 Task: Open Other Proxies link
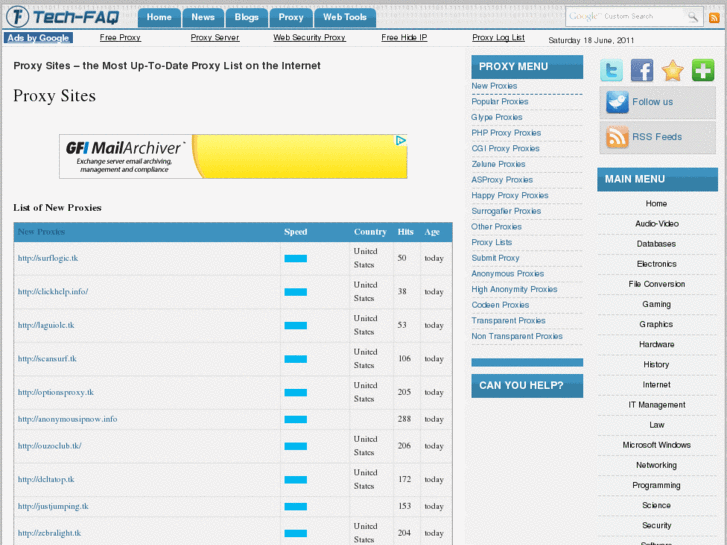tap(497, 227)
